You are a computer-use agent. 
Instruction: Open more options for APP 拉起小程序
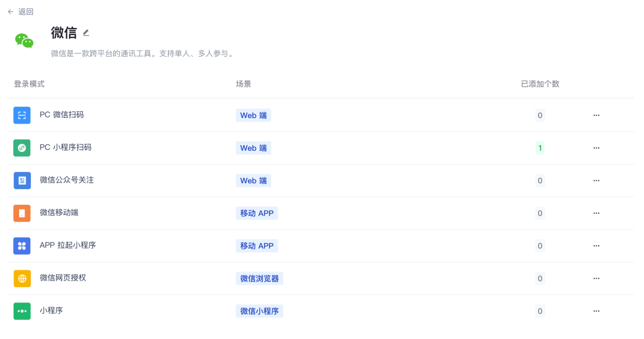596,246
